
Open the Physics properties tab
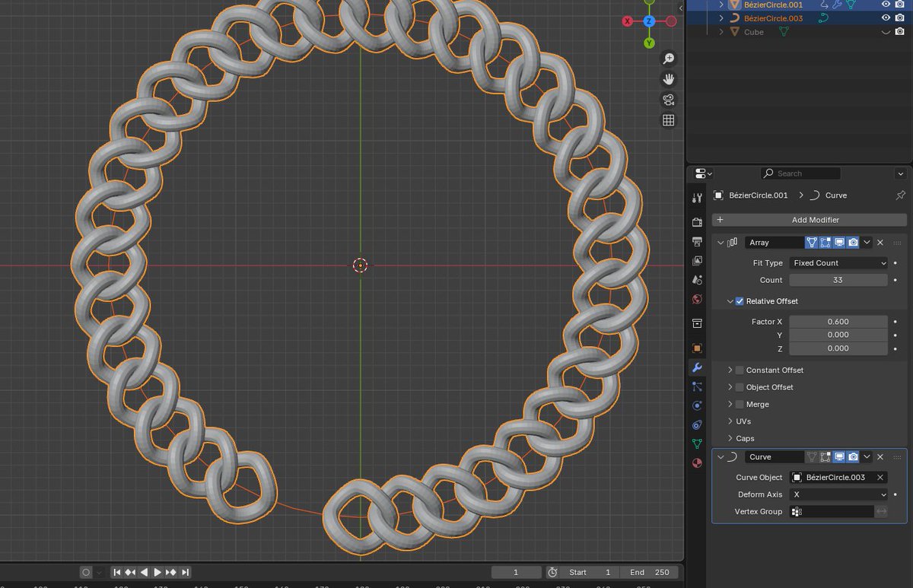pos(697,405)
